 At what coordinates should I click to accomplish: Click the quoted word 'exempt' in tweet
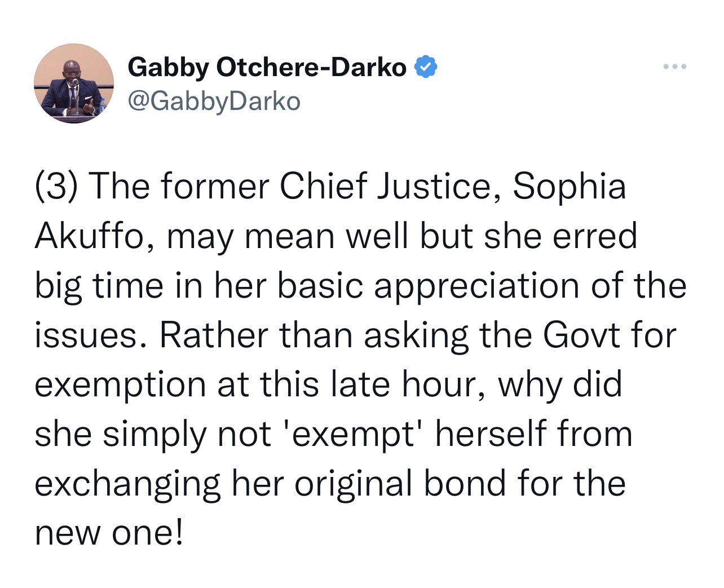[355, 435]
